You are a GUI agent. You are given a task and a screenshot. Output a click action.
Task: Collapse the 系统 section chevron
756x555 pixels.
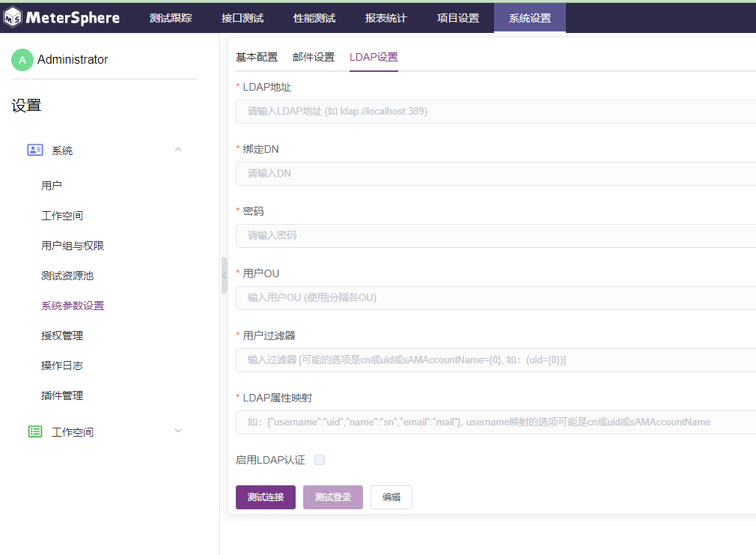[178, 150]
